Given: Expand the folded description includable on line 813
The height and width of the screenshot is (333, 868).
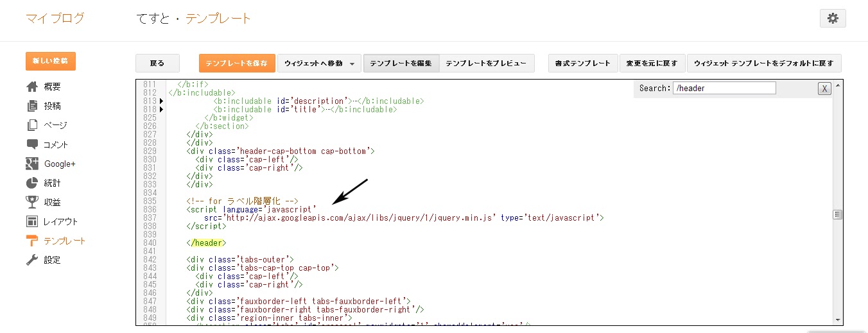Looking at the screenshot, I should point(162,101).
